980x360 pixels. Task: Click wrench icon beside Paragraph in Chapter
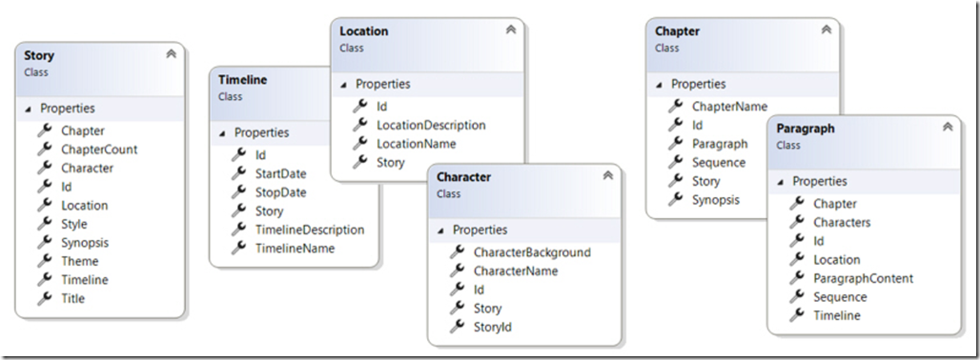(676, 143)
